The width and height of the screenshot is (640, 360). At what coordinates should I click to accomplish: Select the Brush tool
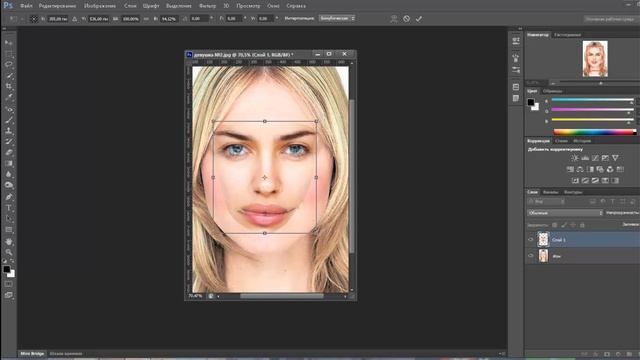9,120
